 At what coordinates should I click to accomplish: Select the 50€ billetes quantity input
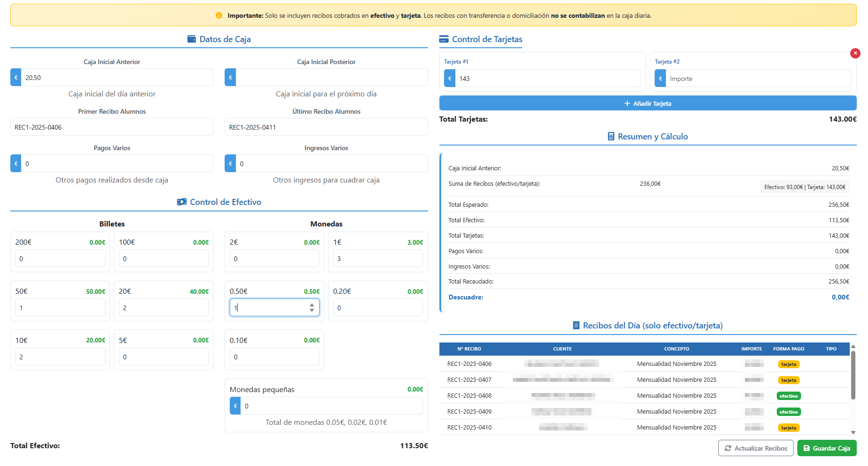point(60,308)
